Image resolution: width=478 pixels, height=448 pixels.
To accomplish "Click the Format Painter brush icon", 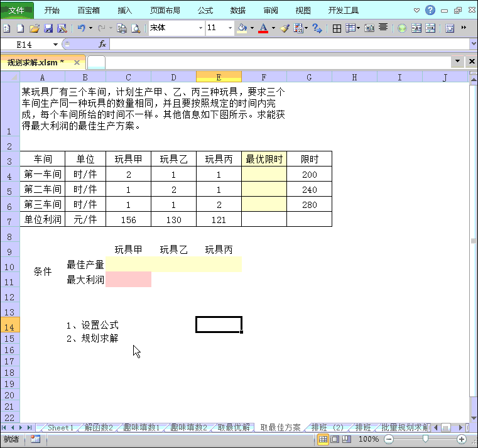I will (x=285, y=28).
